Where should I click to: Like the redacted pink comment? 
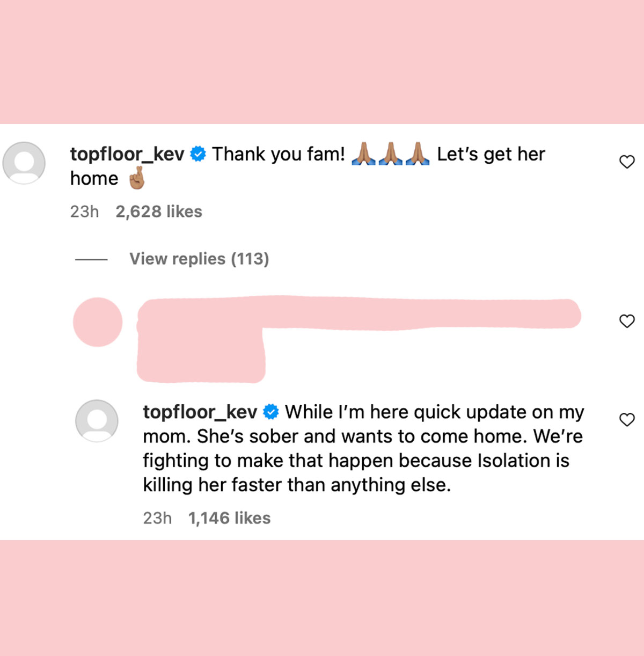point(627,321)
